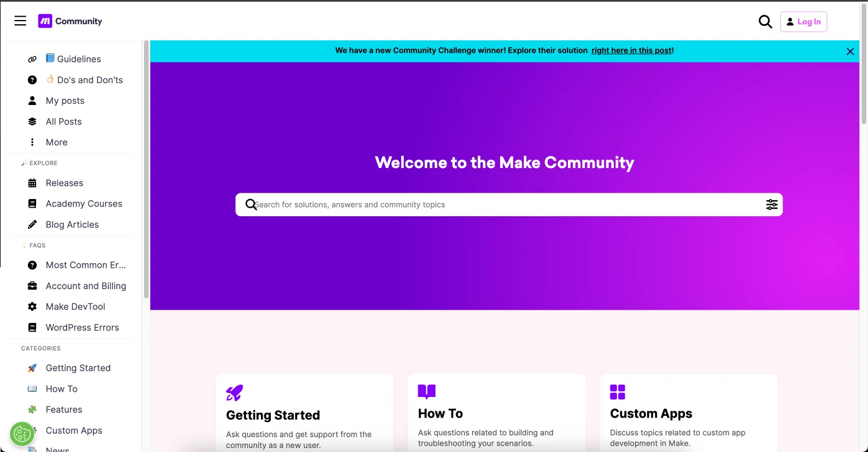Dismiss the Community Challenge banner
Image resolution: width=868 pixels, height=452 pixels.
pos(850,51)
